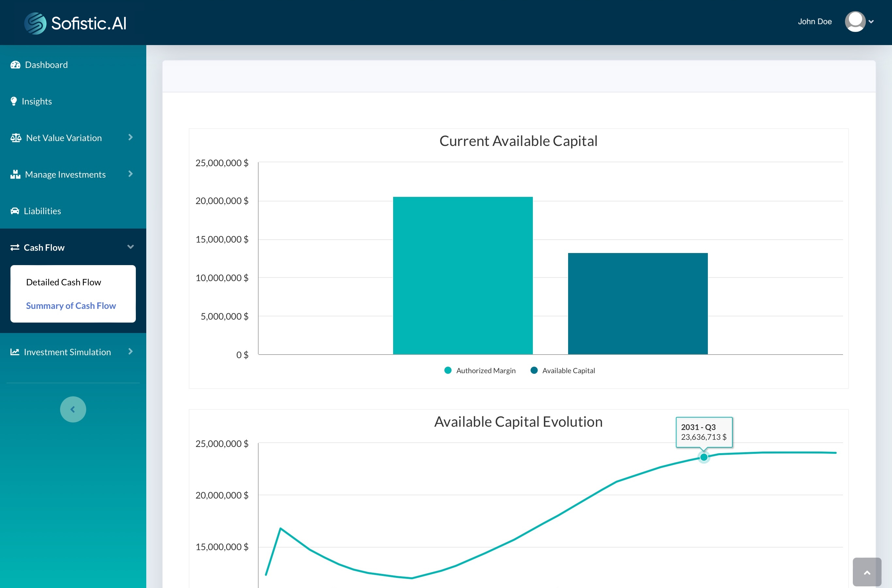Click the Investment Simulation icon

(14, 351)
